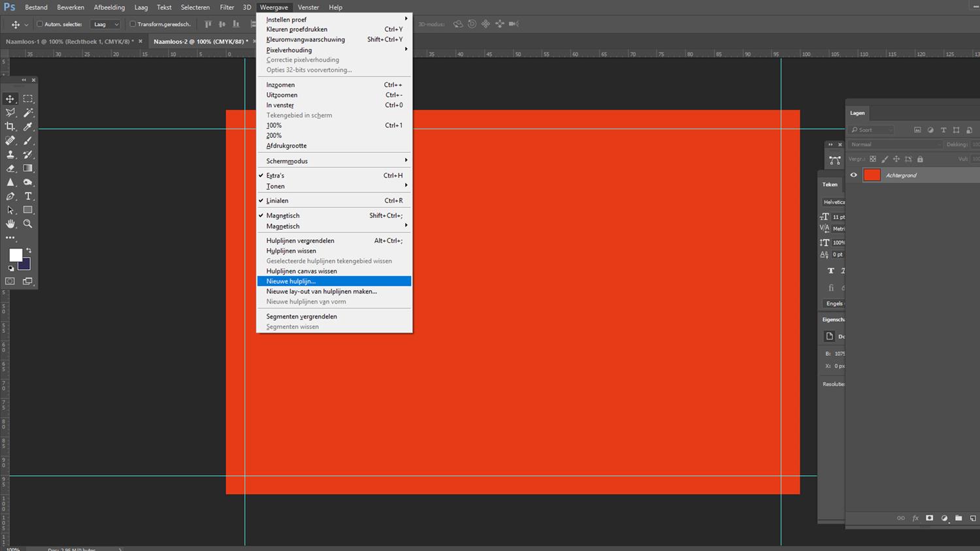Screen dimensions: 980x551
Task: Select the Rectangle shape tool
Action: (x=28, y=210)
